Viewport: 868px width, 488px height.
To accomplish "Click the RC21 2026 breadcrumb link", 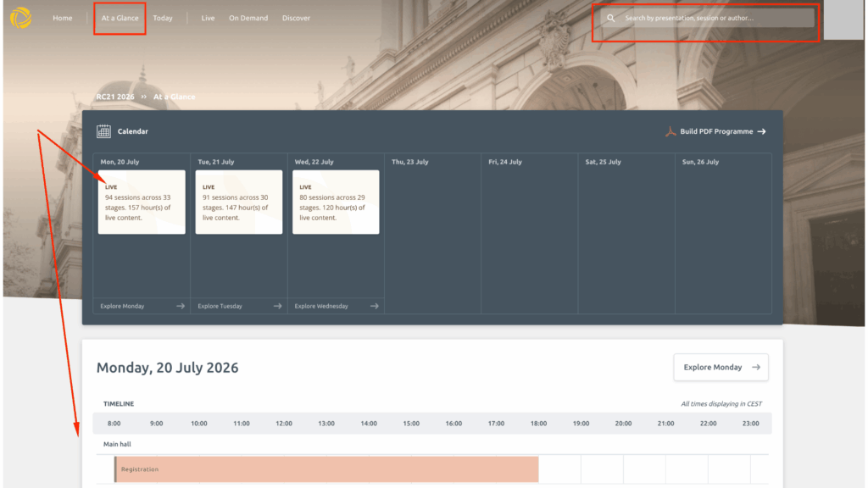I will point(115,97).
